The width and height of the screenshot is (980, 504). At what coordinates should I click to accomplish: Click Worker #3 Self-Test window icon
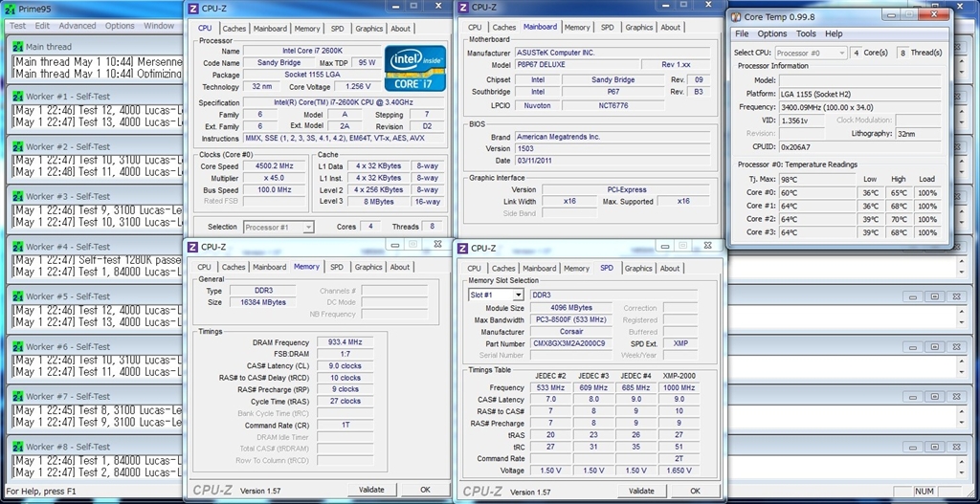coord(18,196)
